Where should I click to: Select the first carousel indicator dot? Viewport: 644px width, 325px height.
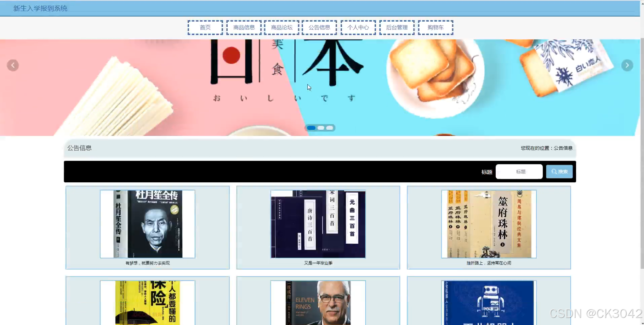point(311,128)
